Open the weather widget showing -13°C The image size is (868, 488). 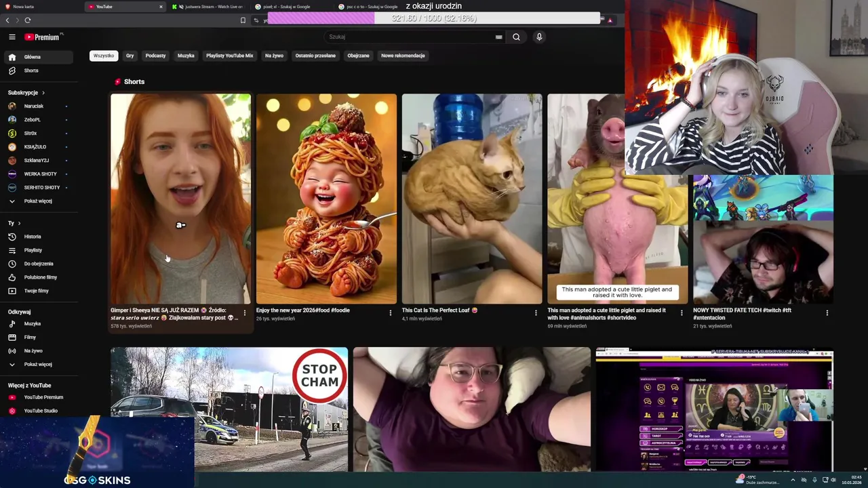pyautogui.click(x=758, y=480)
